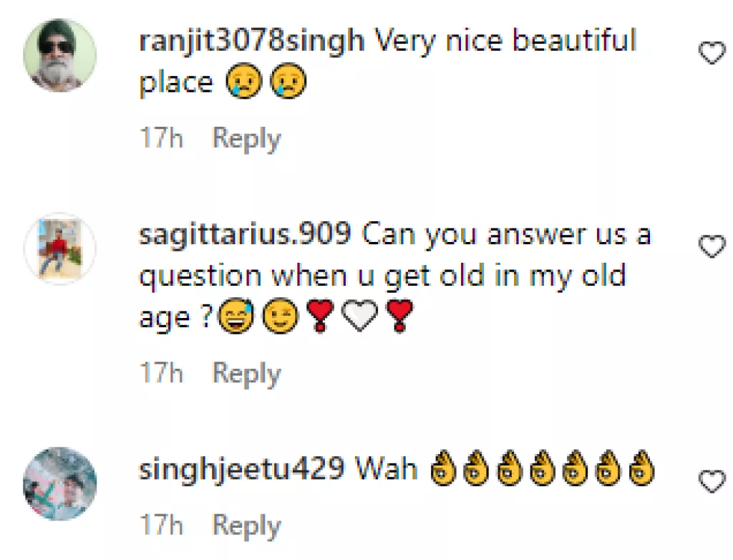The image size is (733, 560).
Task: Open ranjit3078singh's profile picture
Action: (60, 54)
